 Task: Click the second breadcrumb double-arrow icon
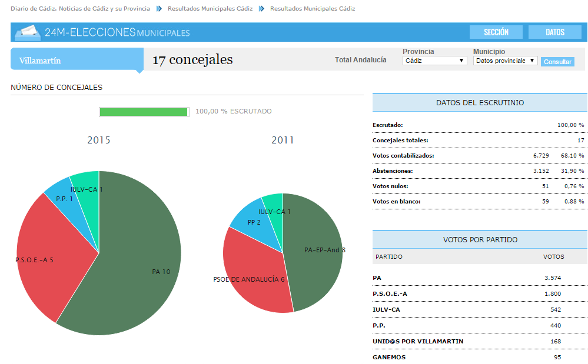point(261,9)
